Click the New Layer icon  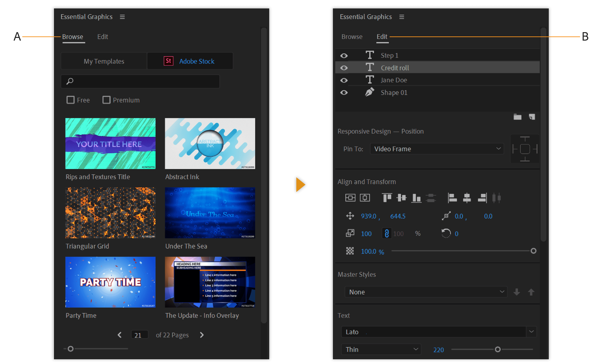532,117
